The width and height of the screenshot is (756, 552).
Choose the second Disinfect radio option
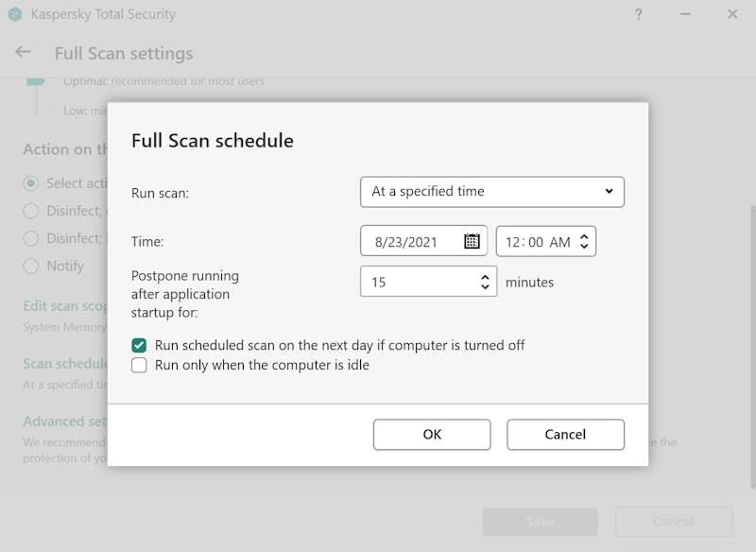[x=31, y=238]
